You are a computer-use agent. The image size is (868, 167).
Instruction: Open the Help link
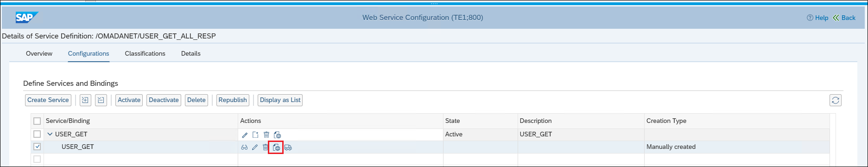coord(817,18)
